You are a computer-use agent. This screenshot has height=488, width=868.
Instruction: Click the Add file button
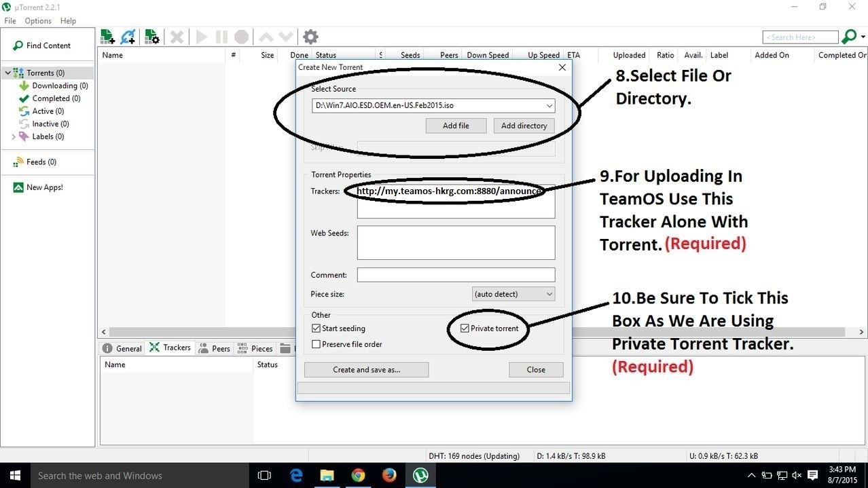(x=456, y=126)
